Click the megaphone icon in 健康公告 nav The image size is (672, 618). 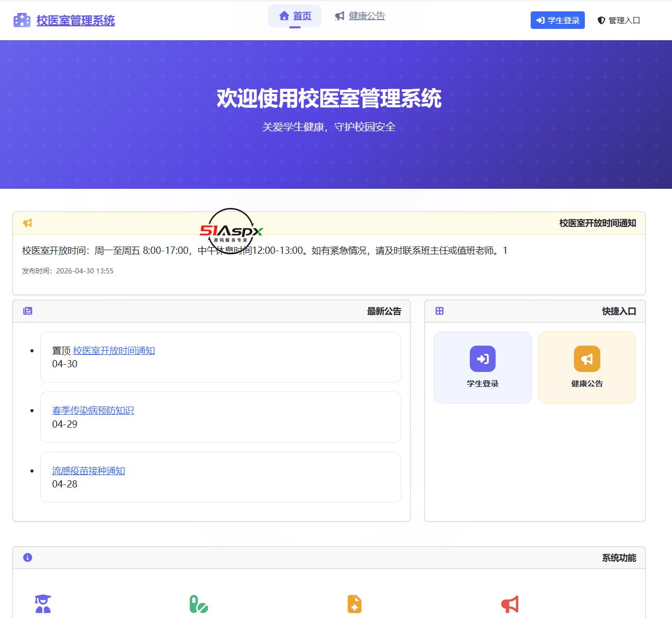339,16
